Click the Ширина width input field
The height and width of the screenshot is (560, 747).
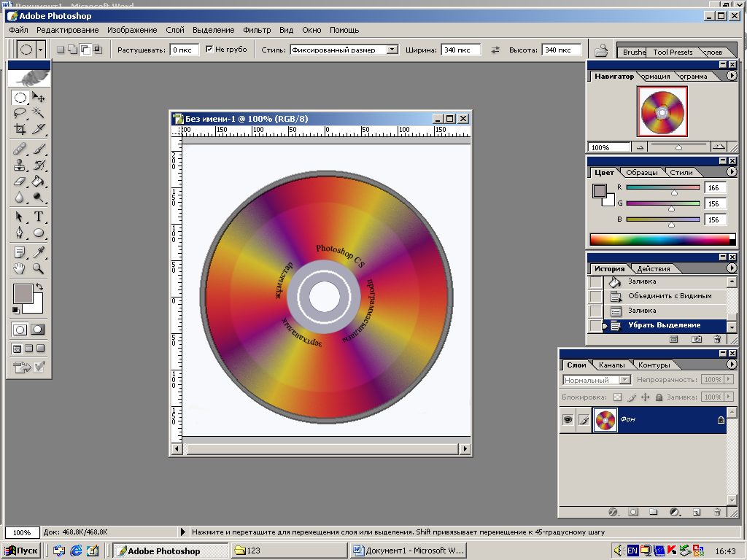pyautogui.click(x=461, y=50)
